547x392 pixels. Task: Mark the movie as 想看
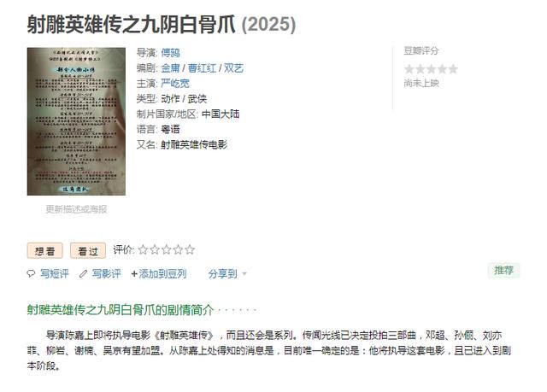(x=44, y=250)
